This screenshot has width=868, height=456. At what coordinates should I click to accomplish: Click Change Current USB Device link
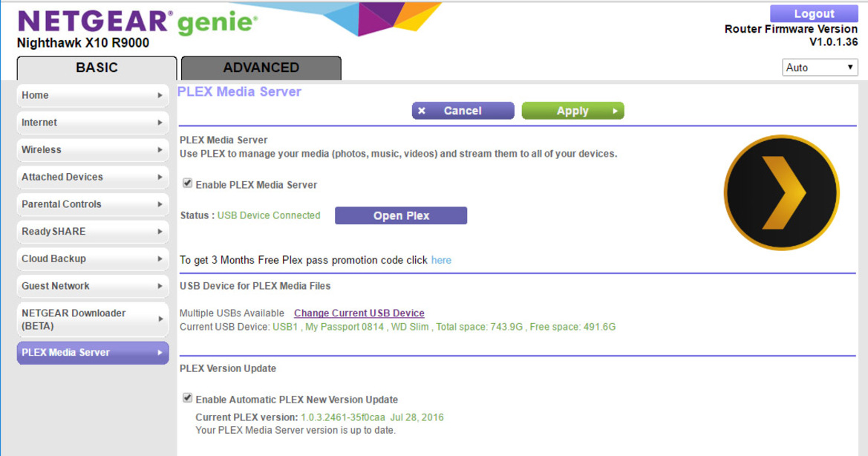pos(359,313)
